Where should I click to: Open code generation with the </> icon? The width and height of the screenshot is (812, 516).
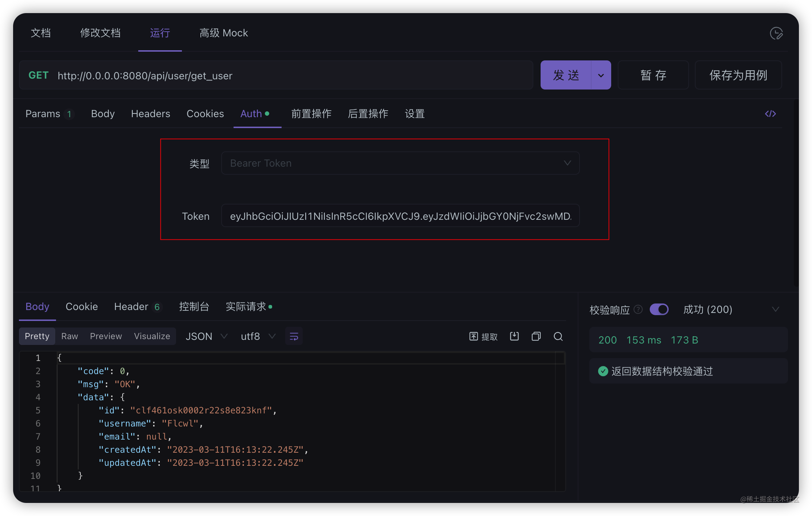pos(770,114)
